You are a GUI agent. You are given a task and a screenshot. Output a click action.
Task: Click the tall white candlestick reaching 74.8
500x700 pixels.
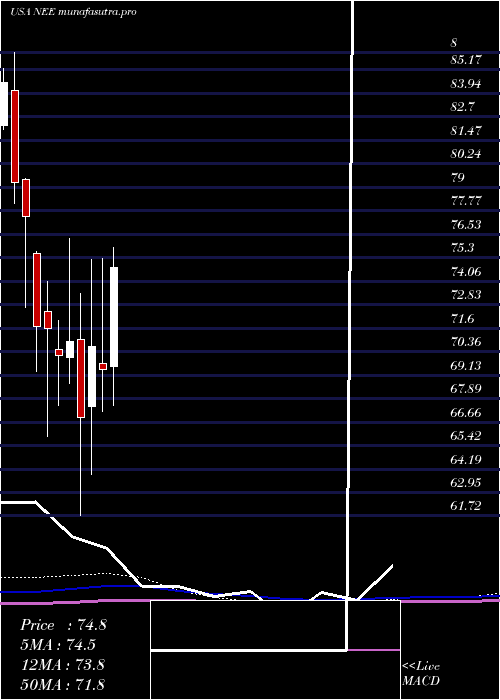point(114,317)
